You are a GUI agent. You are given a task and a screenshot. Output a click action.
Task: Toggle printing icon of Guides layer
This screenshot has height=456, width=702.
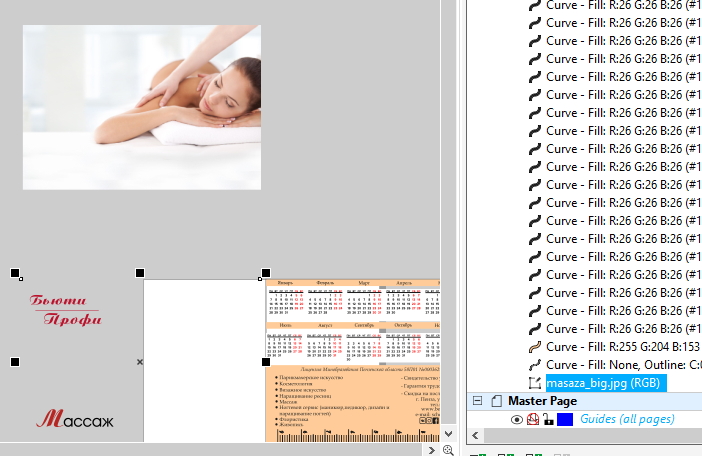pos(533,419)
